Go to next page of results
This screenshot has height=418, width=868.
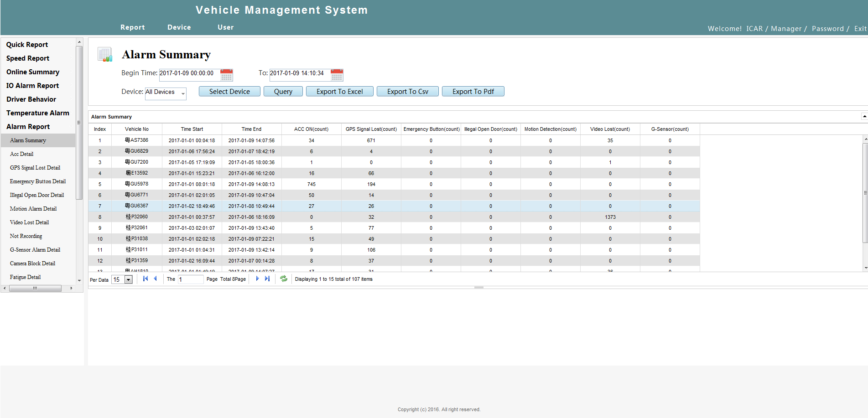tap(257, 279)
